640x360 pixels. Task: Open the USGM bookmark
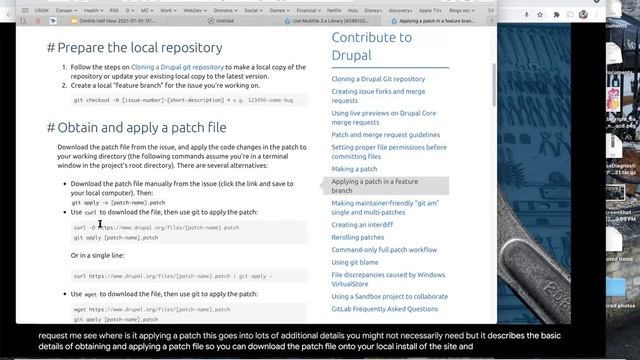pos(42,10)
